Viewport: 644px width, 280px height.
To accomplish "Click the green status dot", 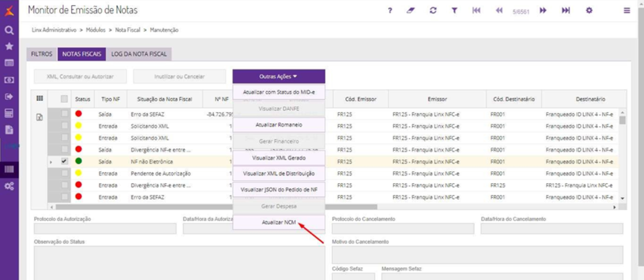I will 79,161.
